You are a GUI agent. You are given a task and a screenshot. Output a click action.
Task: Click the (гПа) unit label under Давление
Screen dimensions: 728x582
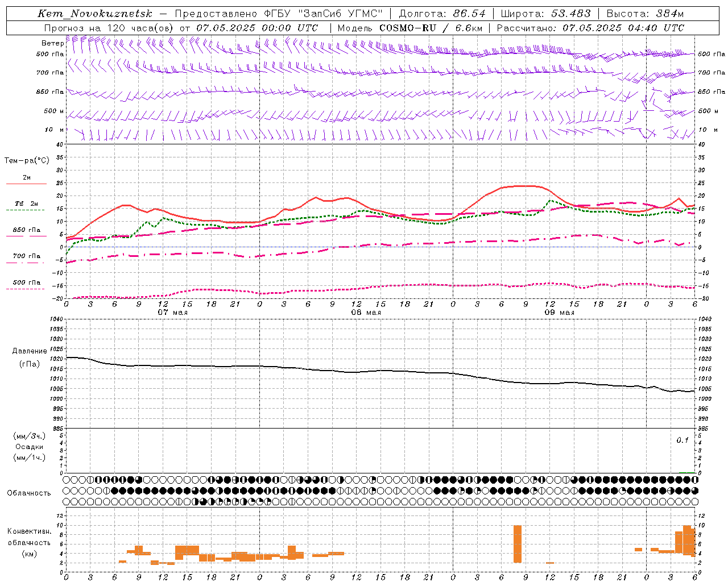click(x=30, y=364)
